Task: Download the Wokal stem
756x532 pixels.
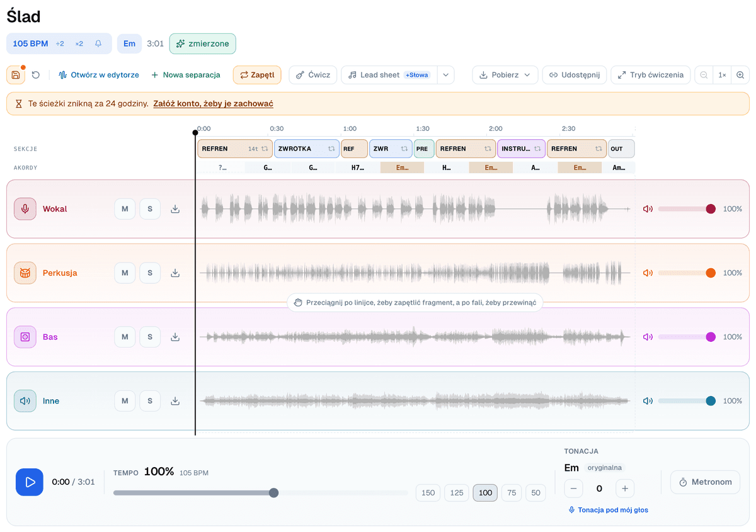Action: pos(175,209)
